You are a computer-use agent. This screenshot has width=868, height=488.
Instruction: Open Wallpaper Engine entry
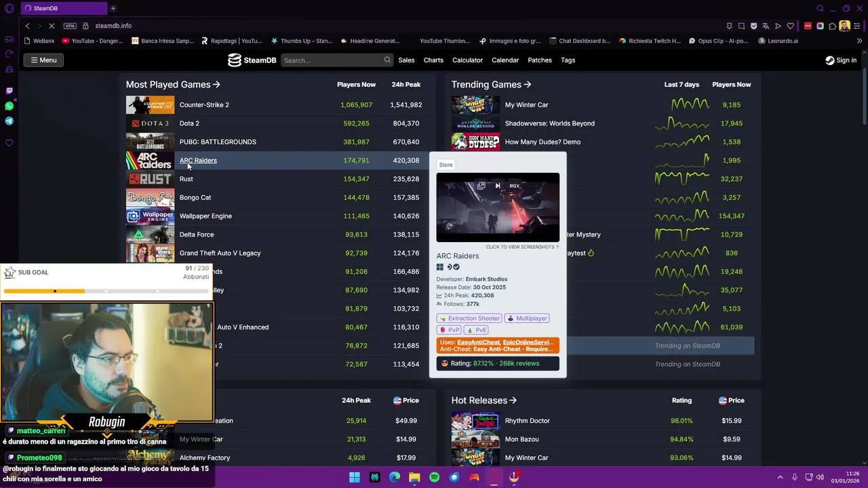(205, 216)
